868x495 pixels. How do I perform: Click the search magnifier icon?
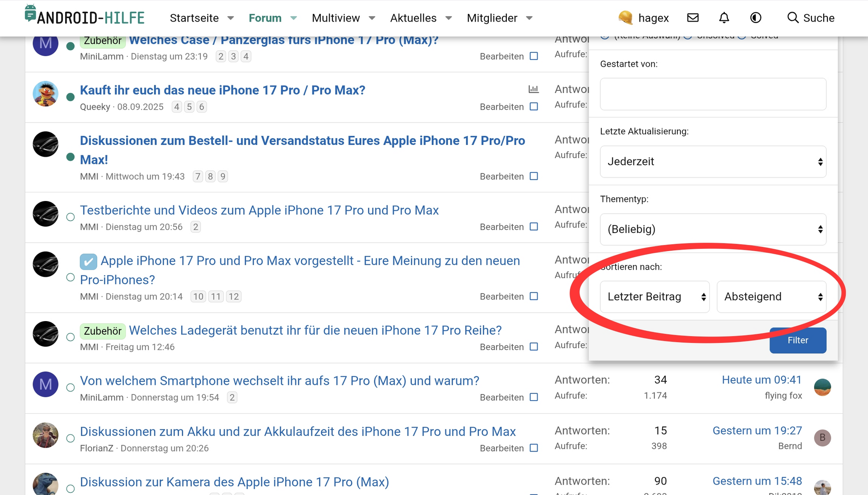click(x=793, y=18)
